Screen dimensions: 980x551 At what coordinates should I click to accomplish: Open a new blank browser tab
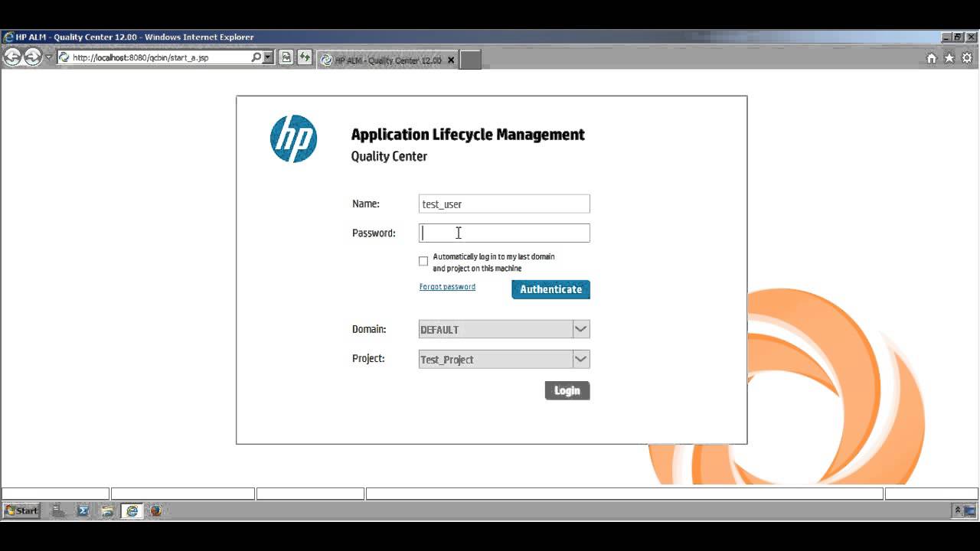[x=471, y=60]
